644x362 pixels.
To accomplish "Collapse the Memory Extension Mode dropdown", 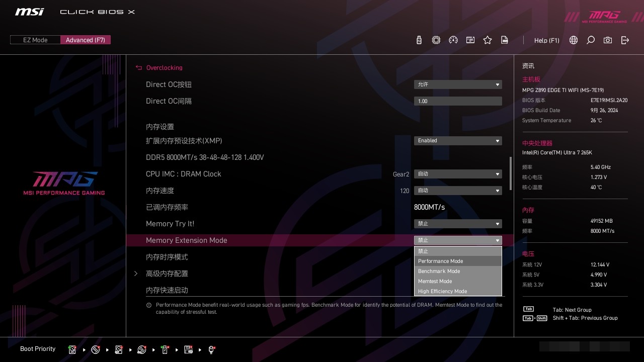I will [x=458, y=240].
